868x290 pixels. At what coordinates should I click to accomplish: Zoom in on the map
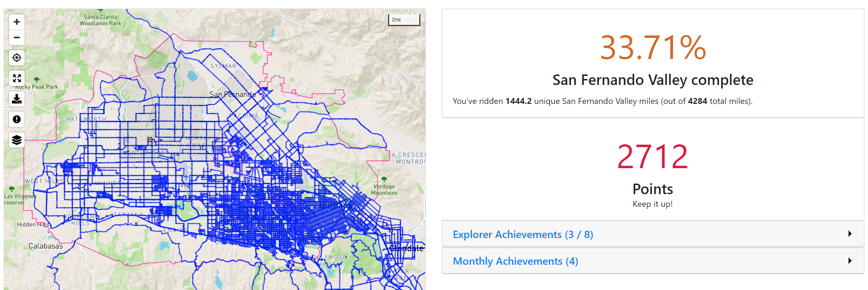pos(16,22)
